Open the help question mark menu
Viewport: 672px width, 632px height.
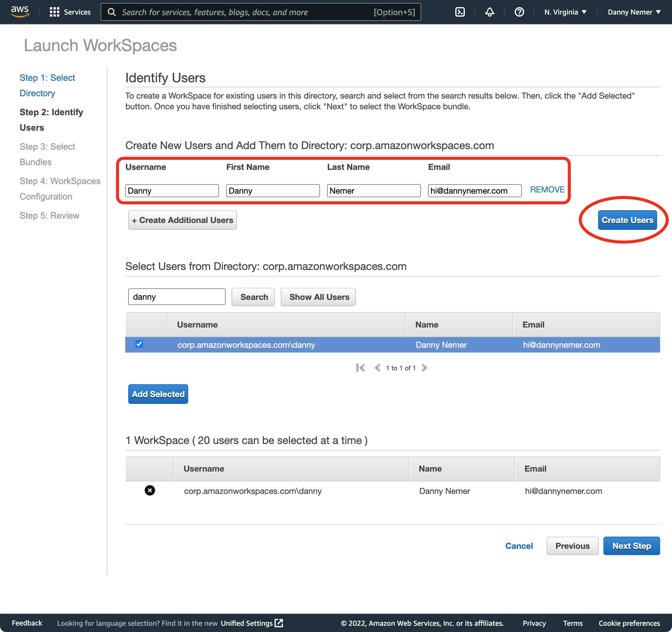click(x=519, y=12)
